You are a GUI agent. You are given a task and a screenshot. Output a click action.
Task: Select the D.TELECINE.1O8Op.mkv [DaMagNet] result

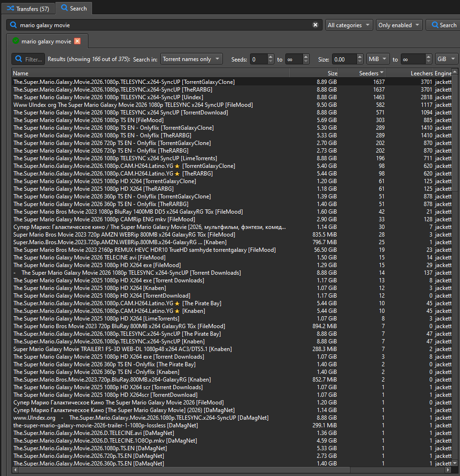[x=232, y=441]
